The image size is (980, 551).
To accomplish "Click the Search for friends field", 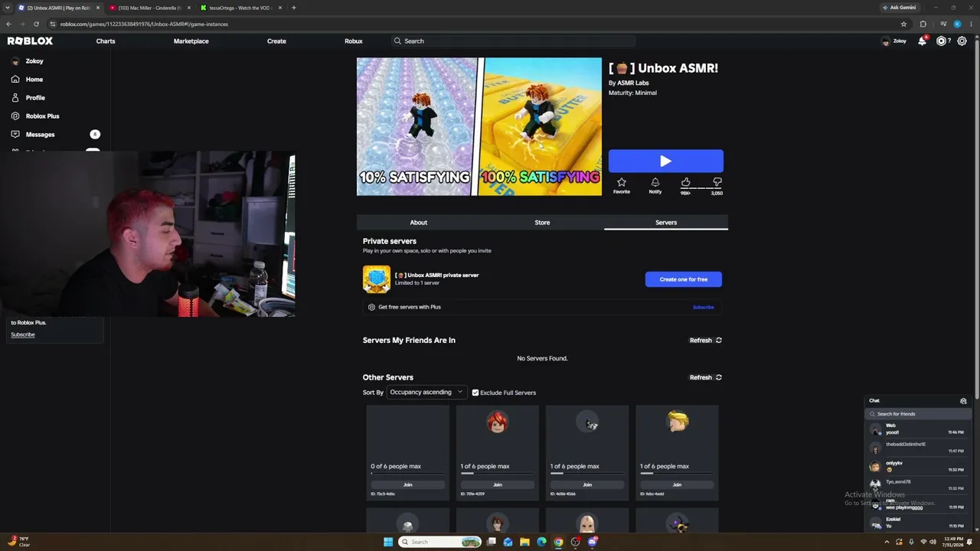I will (919, 414).
